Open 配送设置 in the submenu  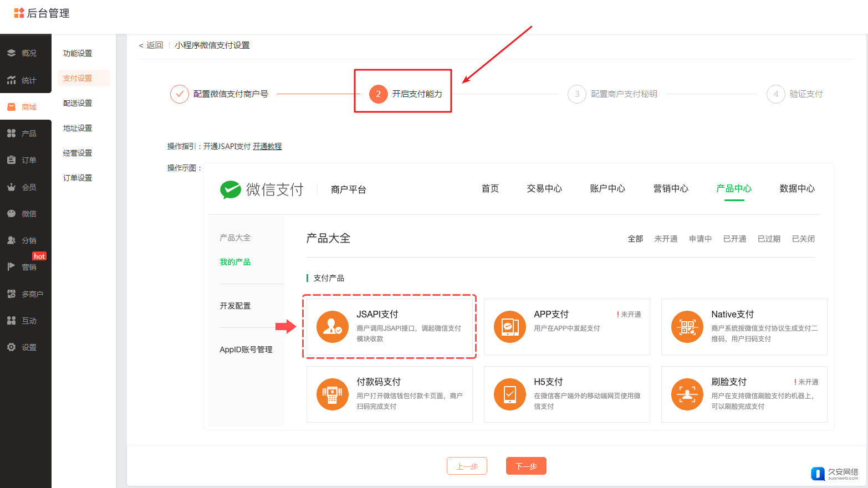(78, 103)
